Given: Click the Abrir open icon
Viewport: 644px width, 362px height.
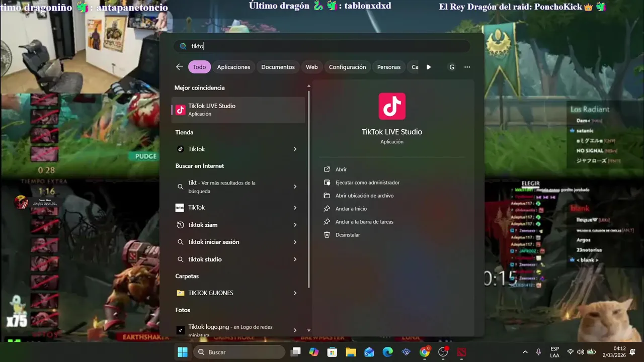Looking at the screenshot, I should coord(327,169).
